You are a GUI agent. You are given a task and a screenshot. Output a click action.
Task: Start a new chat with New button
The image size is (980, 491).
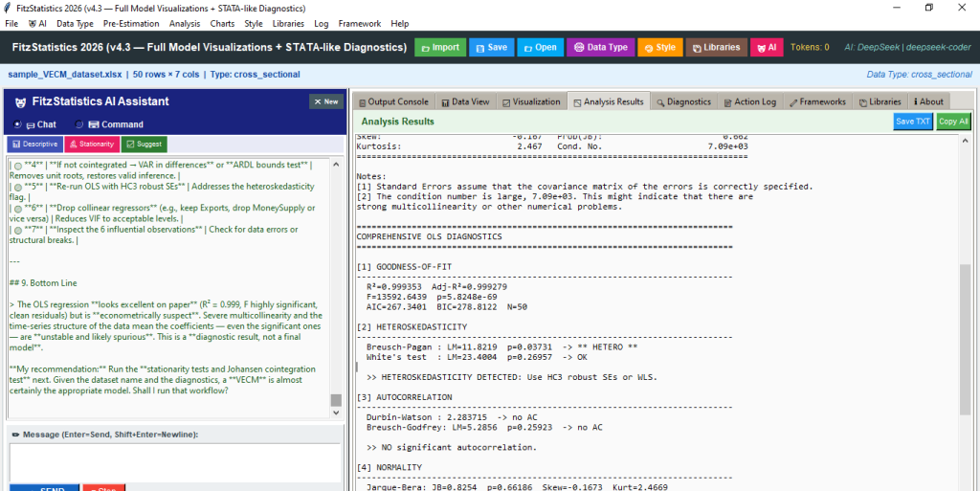[325, 101]
